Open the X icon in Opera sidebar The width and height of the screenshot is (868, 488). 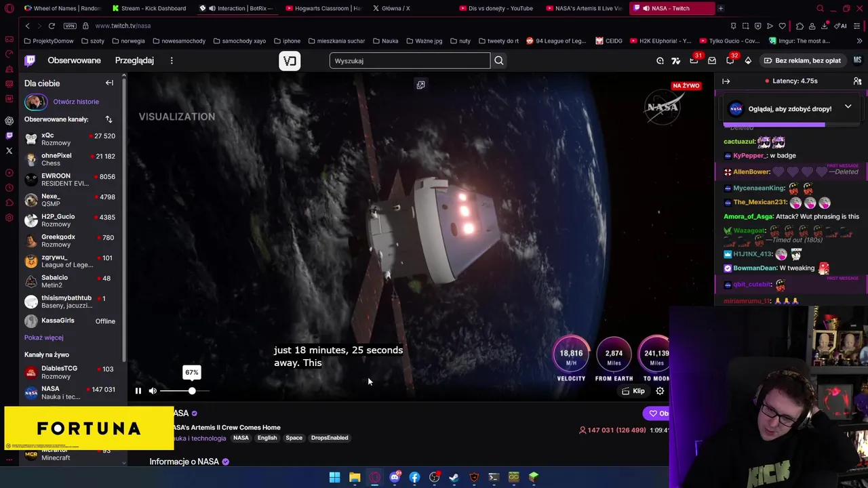click(x=9, y=150)
